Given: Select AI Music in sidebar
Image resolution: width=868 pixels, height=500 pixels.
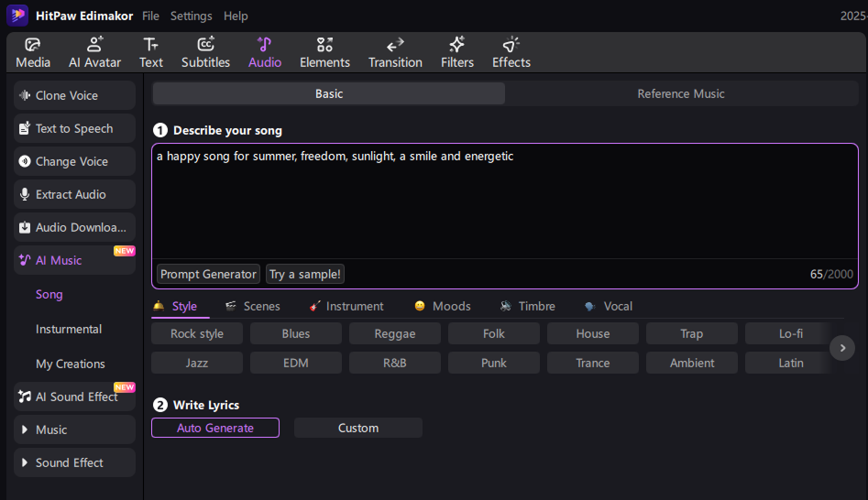Looking at the screenshot, I should pos(75,260).
